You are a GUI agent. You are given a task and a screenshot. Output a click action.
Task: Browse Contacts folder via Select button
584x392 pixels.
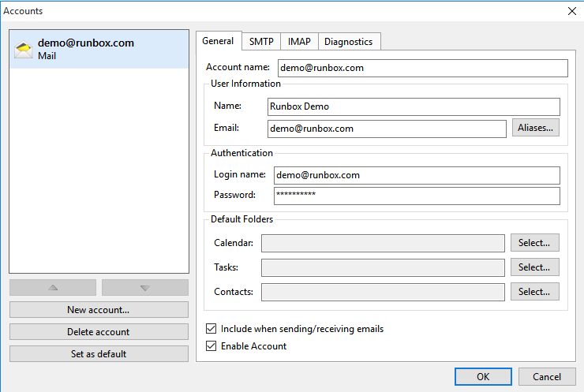click(534, 292)
